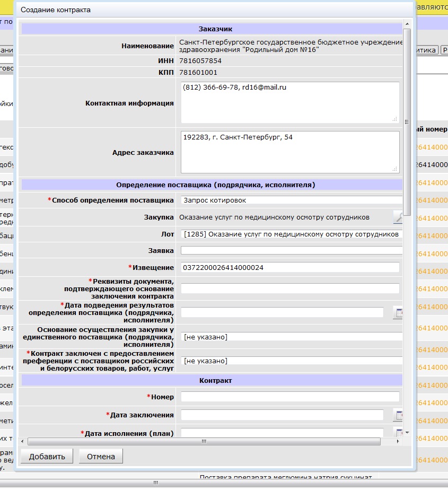Click horizontal scrollbar right arrow in dialog

coord(398,441)
